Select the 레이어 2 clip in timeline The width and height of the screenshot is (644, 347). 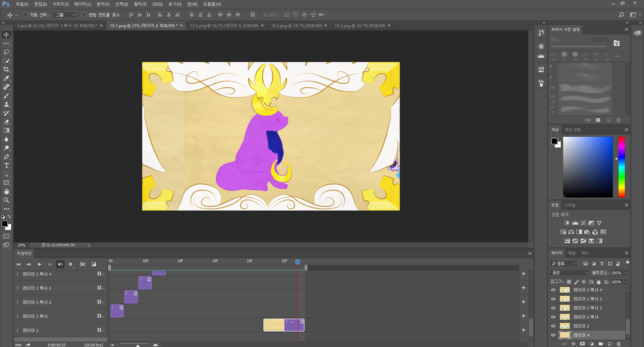284,325
